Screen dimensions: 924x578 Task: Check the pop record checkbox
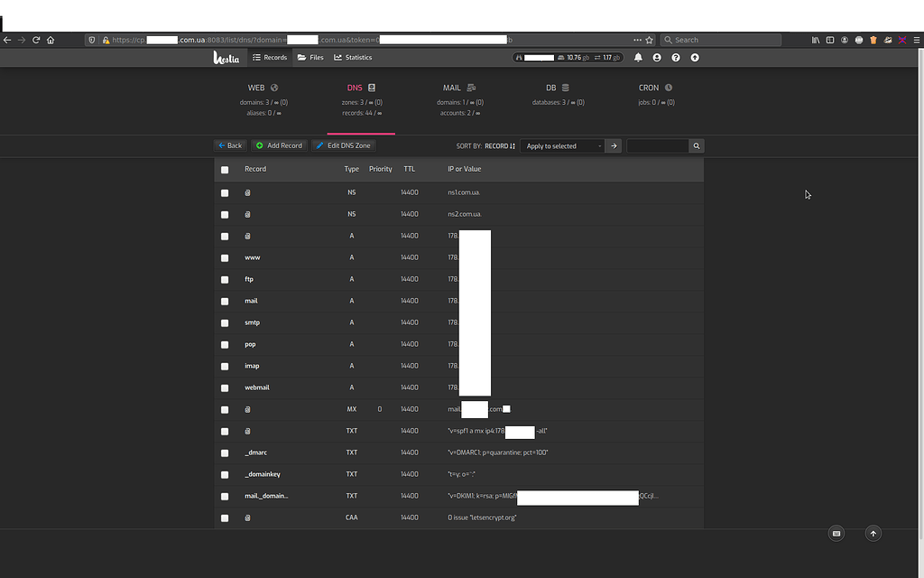(x=225, y=344)
